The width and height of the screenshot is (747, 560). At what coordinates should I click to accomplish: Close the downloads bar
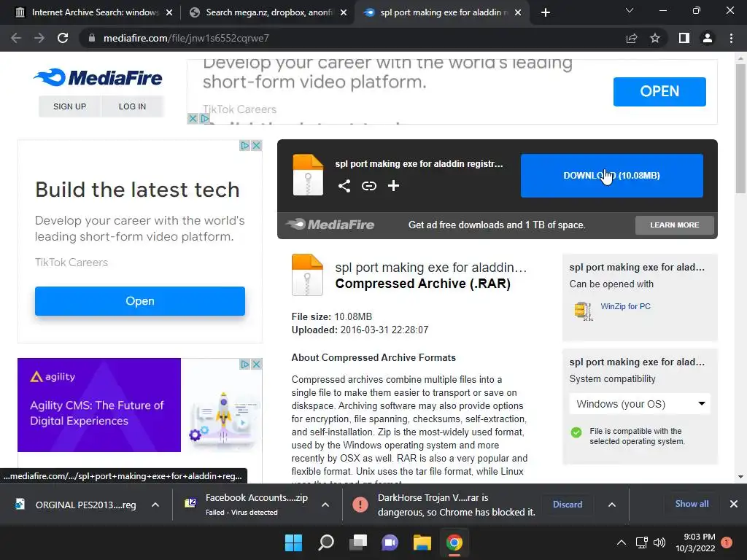tap(734, 504)
